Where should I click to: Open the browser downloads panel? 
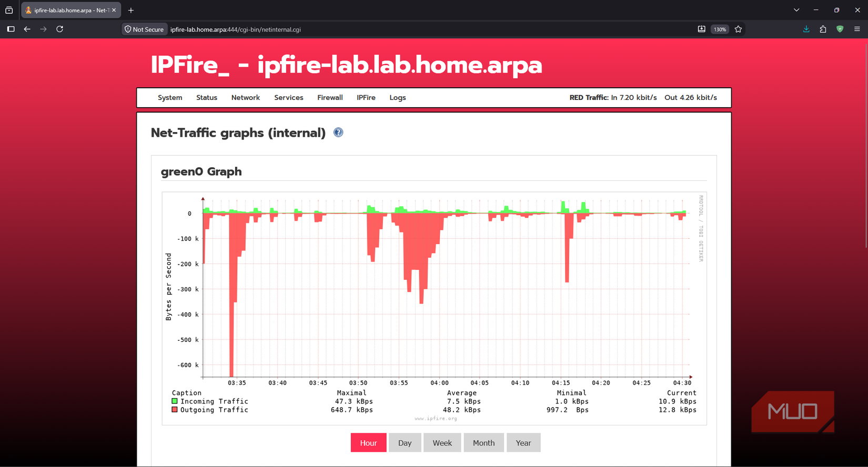point(806,29)
